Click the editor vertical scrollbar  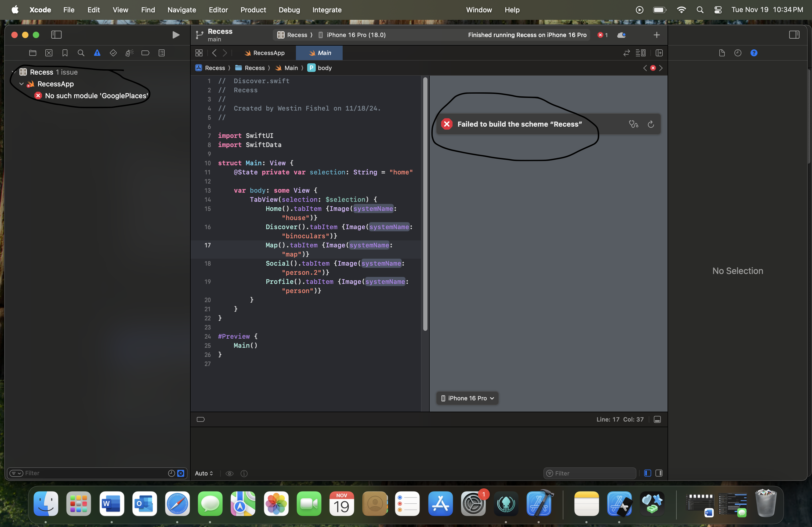[x=425, y=204]
